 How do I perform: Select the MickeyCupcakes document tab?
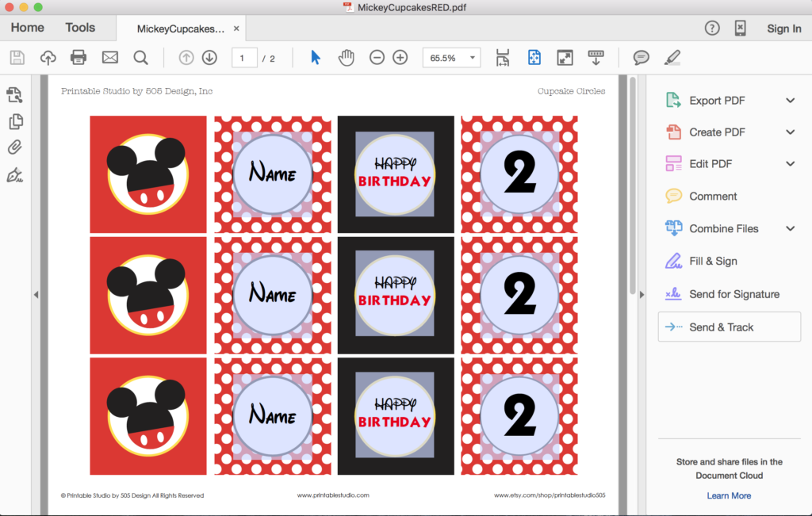click(181, 29)
